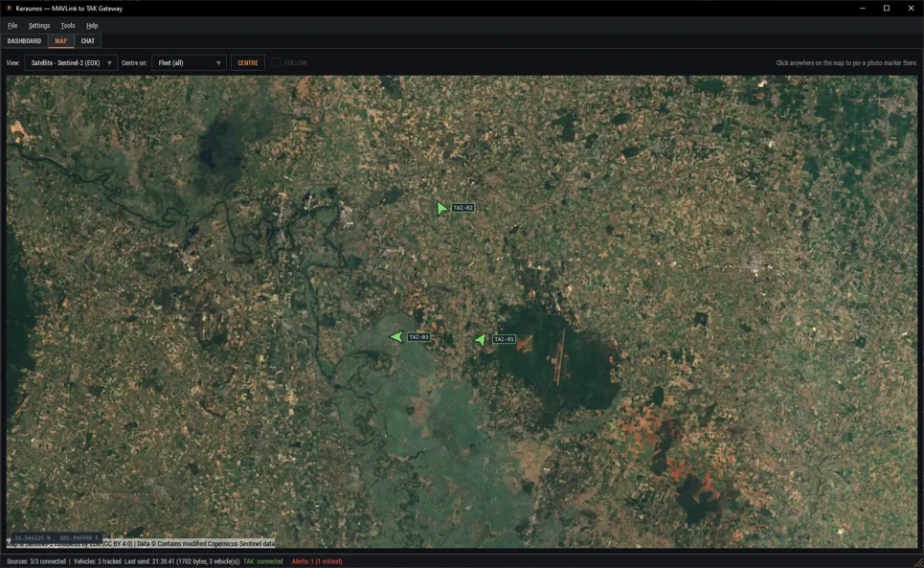Select the Map tab
This screenshot has height=568, width=924.
[x=60, y=40]
